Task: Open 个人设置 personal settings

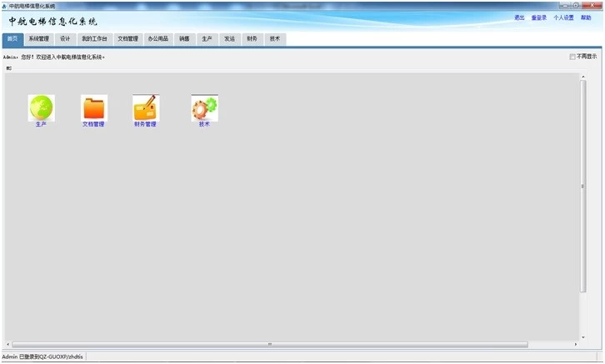Action: tap(564, 17)
